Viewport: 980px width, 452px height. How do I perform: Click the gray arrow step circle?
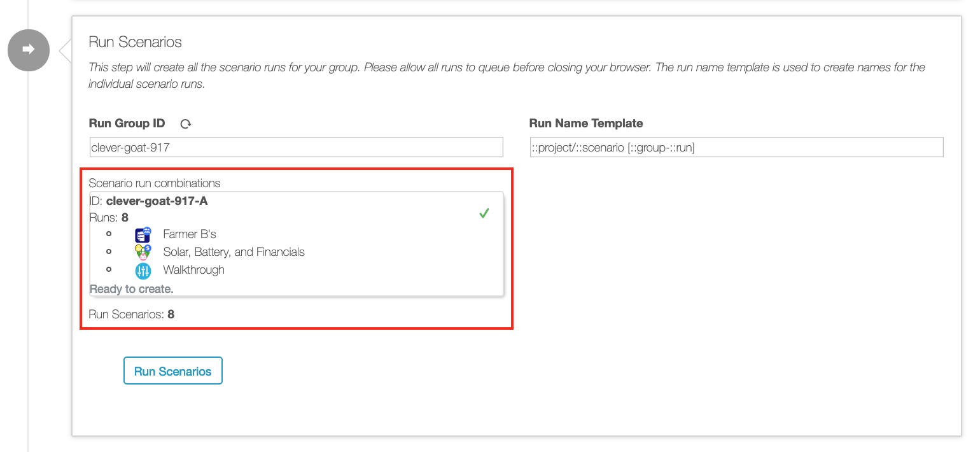29,50
